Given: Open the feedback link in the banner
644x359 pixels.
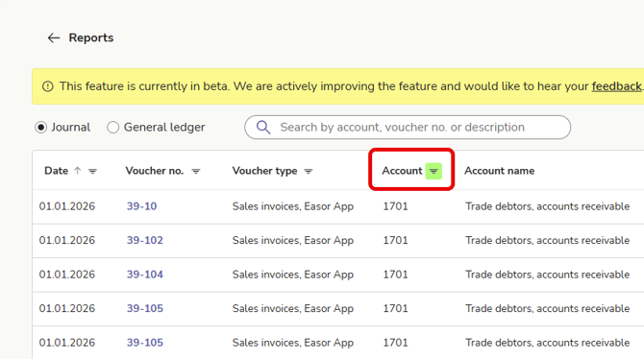Looking at the screenshot, I should tap(616, 86).
